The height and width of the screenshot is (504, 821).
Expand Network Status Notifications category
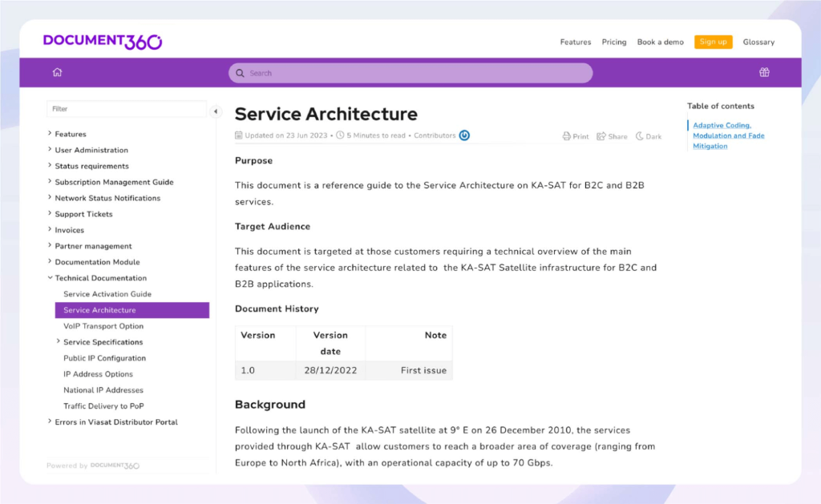50,198
